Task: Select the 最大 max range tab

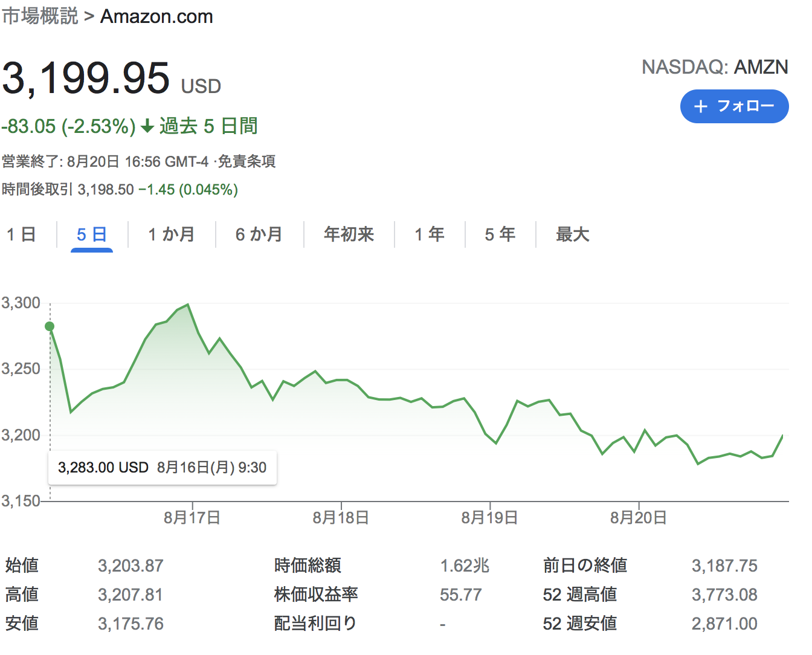Action: 573,234
